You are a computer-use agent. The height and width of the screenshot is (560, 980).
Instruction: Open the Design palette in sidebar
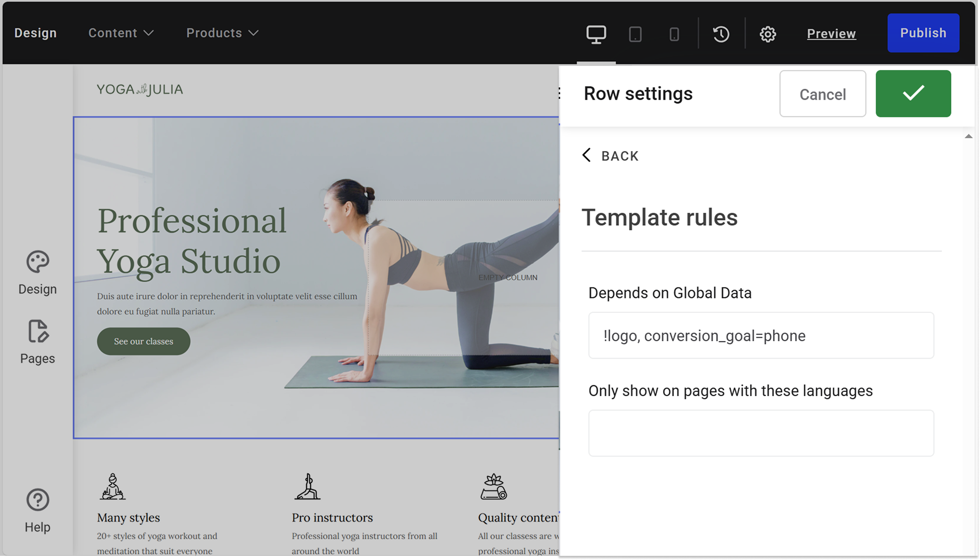37,272
